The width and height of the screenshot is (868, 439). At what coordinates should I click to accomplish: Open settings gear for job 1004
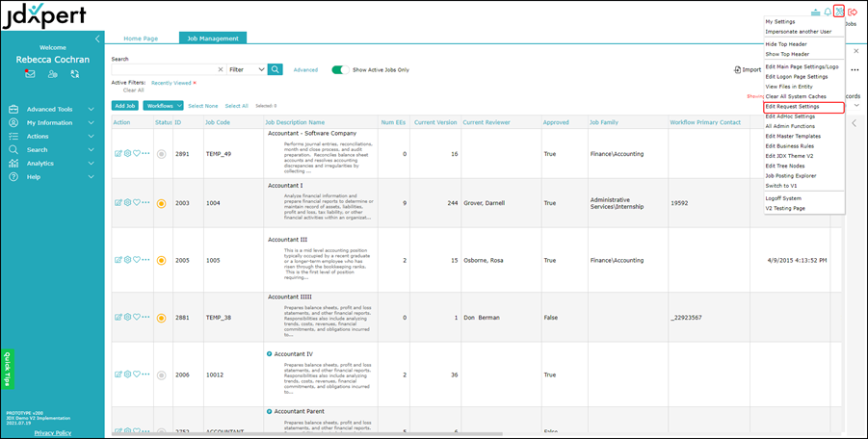tap(127, 203)
